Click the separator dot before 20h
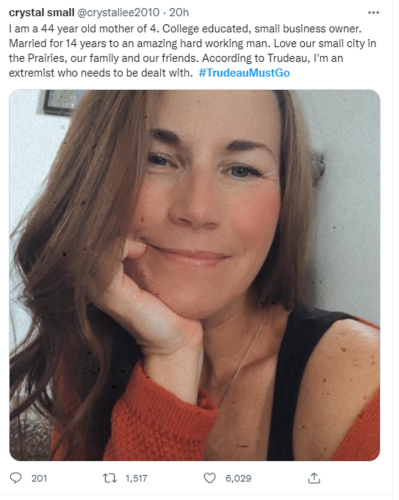This screenshot has width=399, height=500. point(164,13)
